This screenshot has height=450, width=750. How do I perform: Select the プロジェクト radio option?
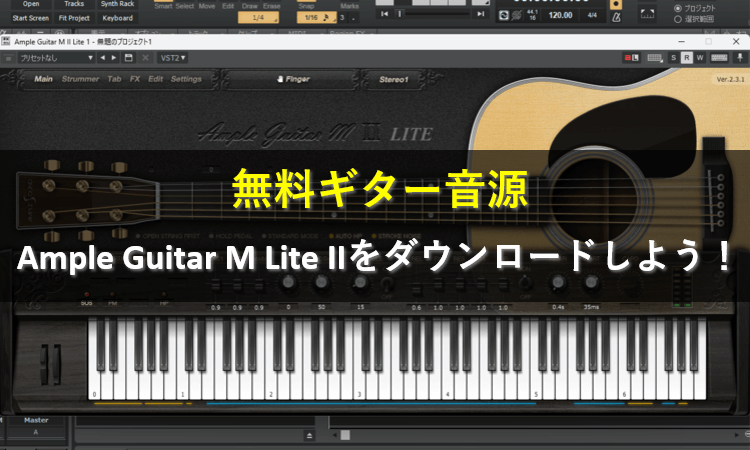[x=680, y=8]
